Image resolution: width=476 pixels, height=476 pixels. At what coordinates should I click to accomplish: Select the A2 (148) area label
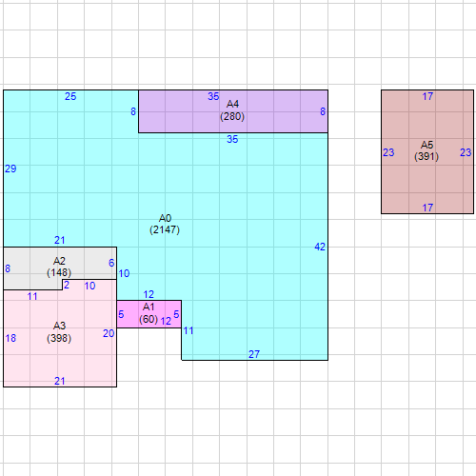coord(59,267)
